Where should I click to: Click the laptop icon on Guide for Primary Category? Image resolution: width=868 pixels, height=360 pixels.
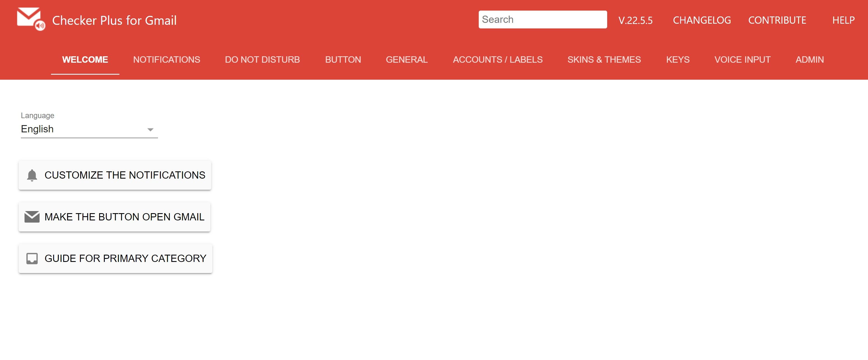click(x=32, y=259)
